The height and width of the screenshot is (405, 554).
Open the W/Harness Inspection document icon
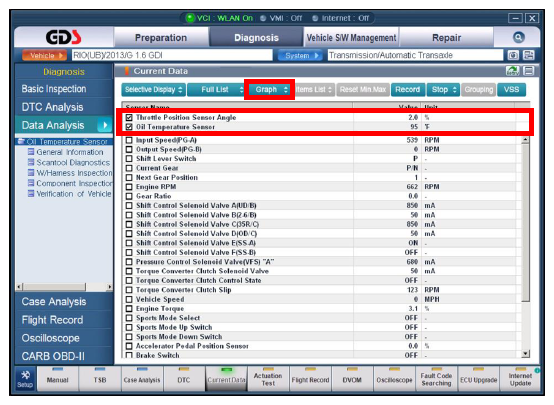(x=31, y=173)
